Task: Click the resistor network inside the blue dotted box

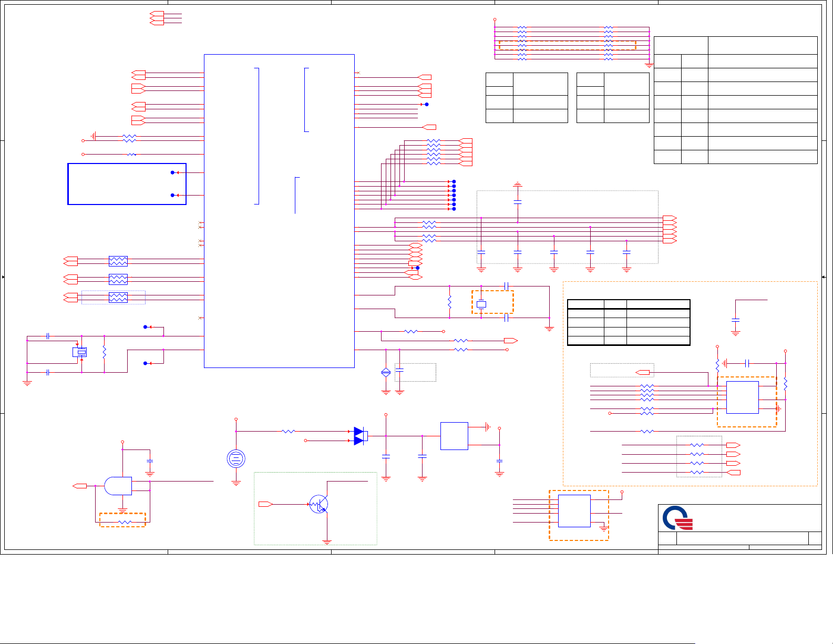Action: [x=118, y=298]
